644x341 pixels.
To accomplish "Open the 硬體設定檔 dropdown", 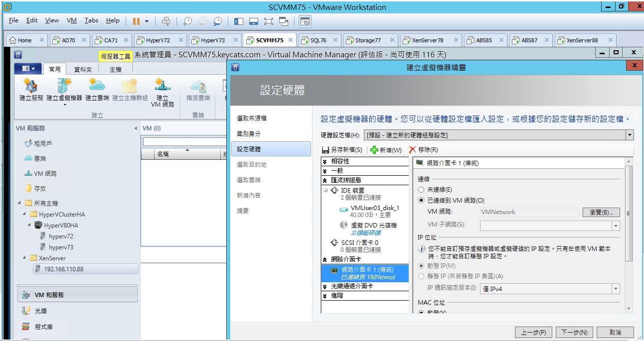I will click(x=630, y=135).
